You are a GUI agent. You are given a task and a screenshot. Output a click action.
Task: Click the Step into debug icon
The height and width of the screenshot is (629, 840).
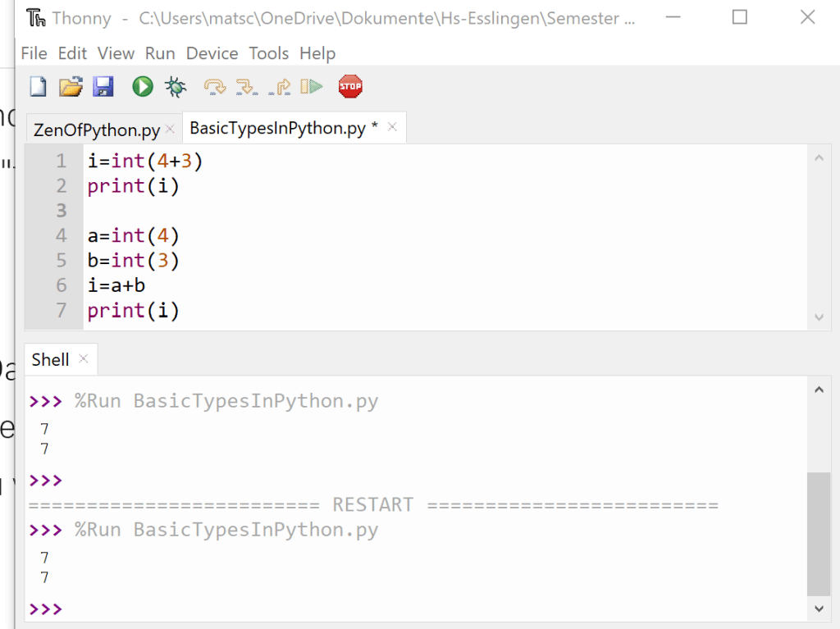pyautogui.click(x=246, y=86)
